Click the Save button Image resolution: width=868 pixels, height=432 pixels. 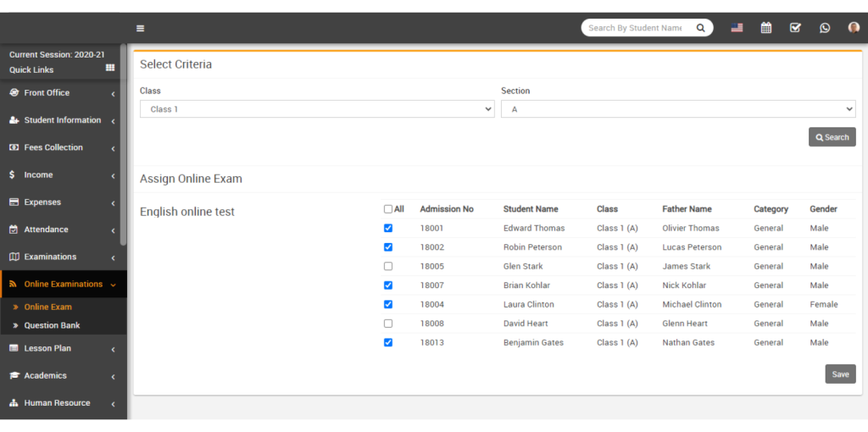840,374
